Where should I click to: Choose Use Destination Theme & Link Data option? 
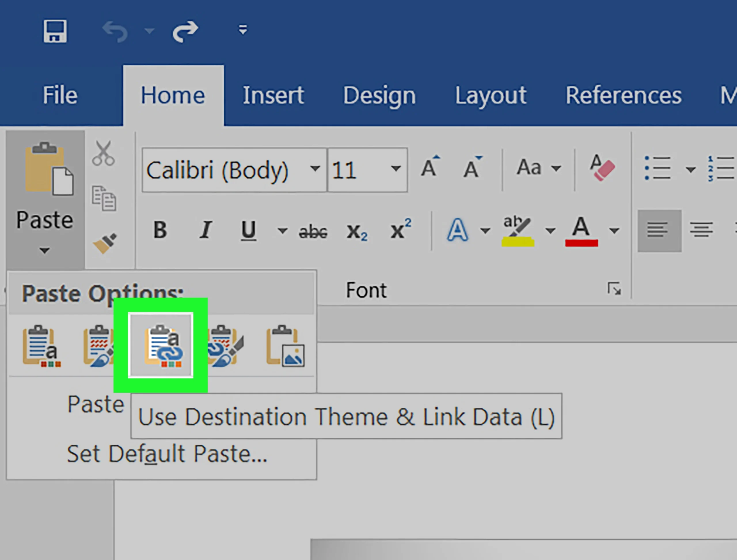tap(161, 345)
